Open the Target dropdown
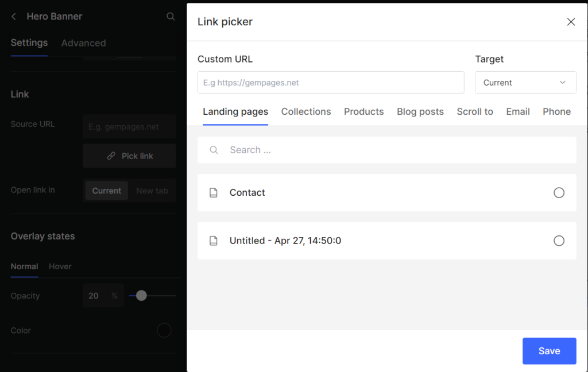Image resolution: width=588 pixels, height=372 pixels. pos(525,83)
